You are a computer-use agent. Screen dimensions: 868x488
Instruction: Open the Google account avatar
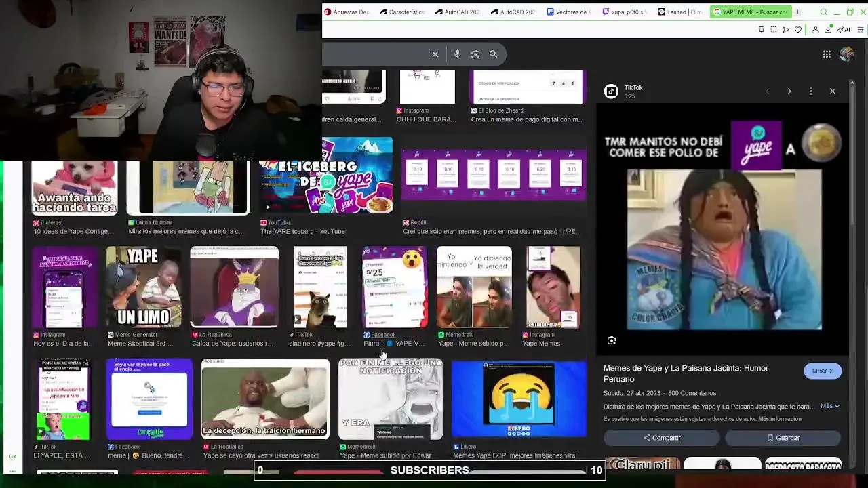coord(846,54)
